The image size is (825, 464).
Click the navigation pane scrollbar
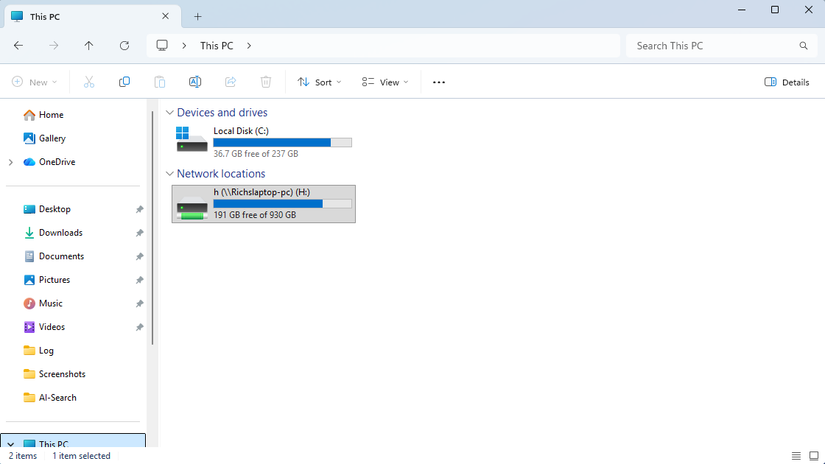click(153, 228)
